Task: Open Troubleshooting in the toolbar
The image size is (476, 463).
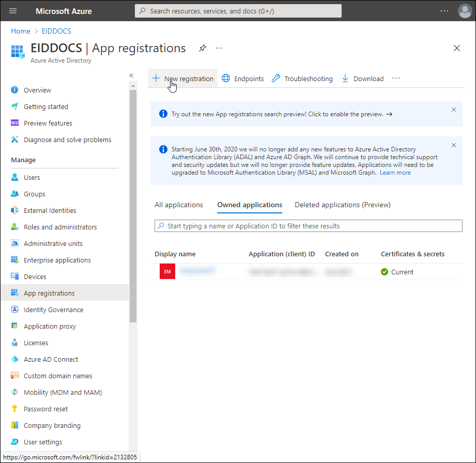Action: tap(302, 79)
